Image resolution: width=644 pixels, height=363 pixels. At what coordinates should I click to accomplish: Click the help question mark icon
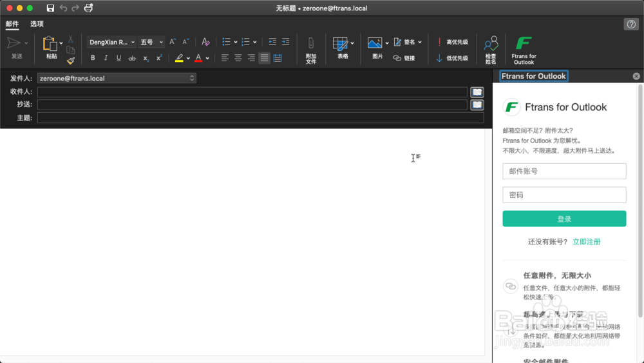coord(631,25)
